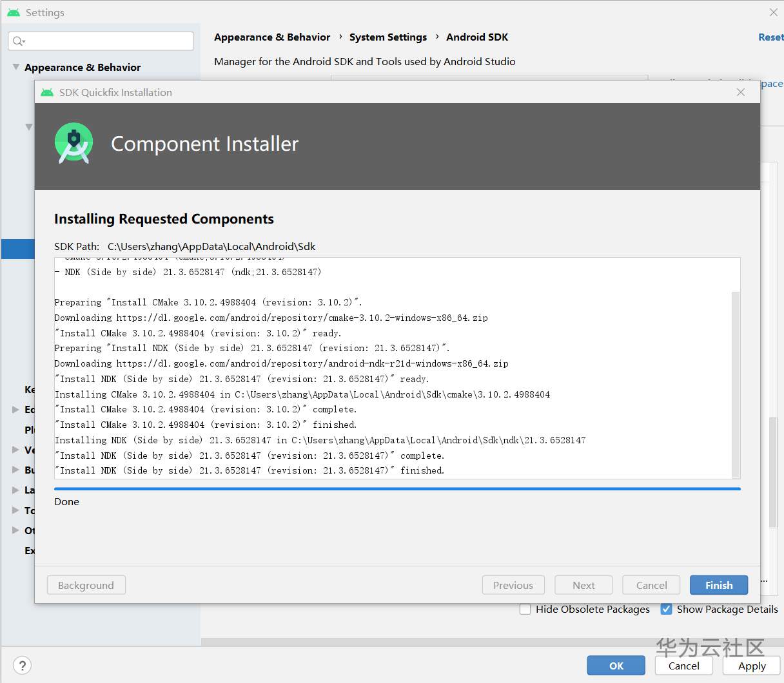The width and height of the screenshot is (784, 683).
Task: Click the 'Installing NDK (Side by side)' path log line
Action: [320, 440]
